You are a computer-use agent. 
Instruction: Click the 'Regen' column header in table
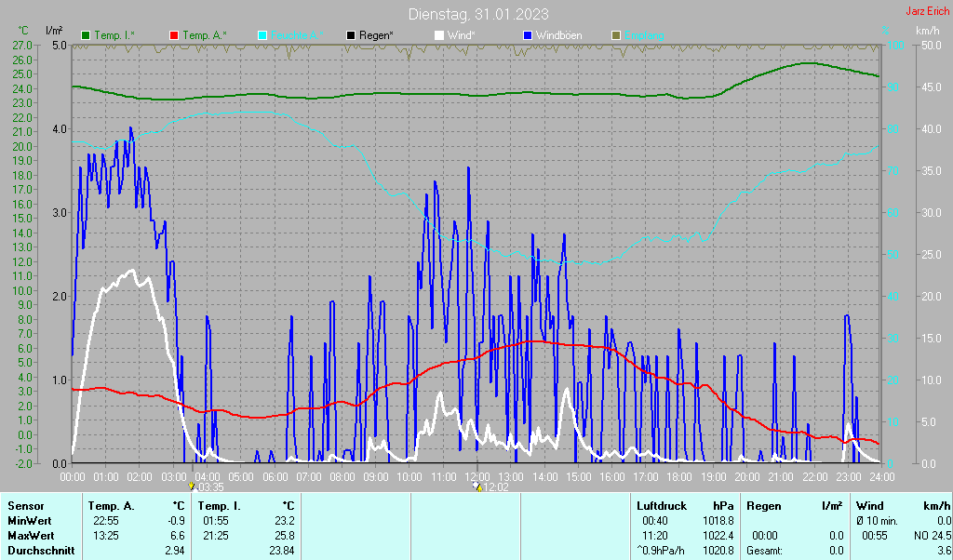coord(763,506)
